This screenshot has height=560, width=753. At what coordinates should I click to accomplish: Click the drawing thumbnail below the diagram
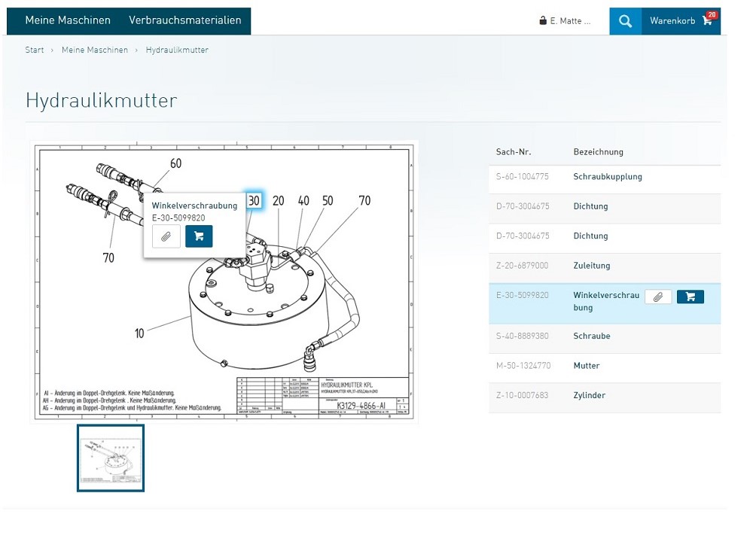110,458
